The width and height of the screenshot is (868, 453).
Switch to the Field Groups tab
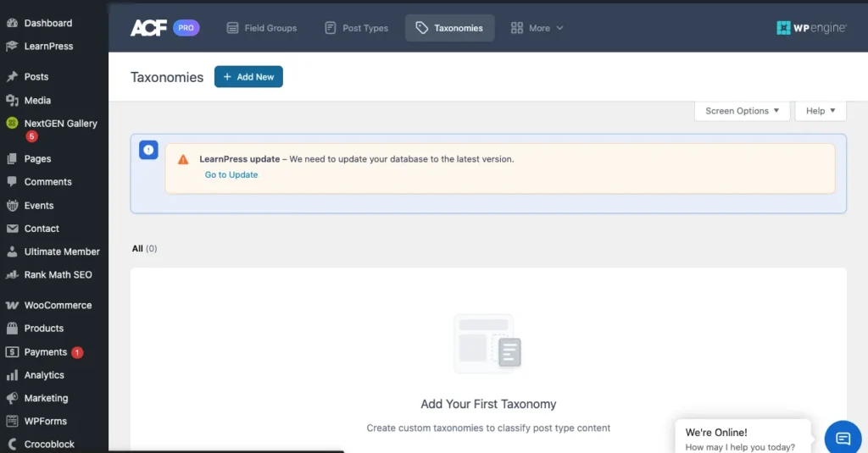tap(261, 28)
